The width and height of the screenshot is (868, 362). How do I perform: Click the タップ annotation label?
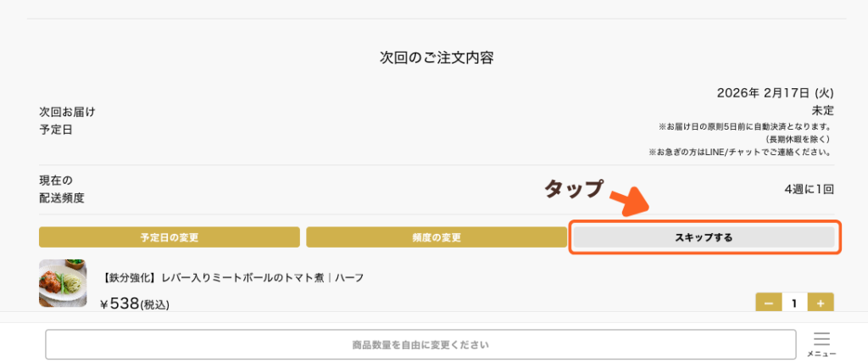pos(573,189)
